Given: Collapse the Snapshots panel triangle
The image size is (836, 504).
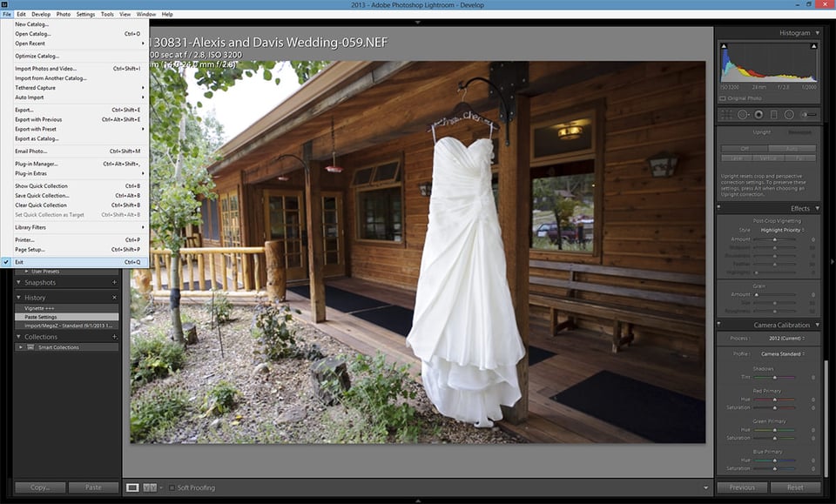Looking at the screenshot, I should (18, 282).
